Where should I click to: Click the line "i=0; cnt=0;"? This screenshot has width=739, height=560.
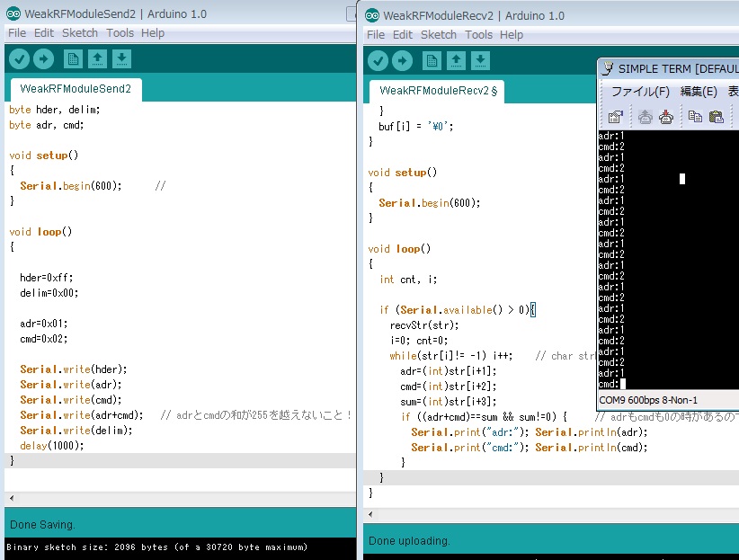(x=419, y=341)
